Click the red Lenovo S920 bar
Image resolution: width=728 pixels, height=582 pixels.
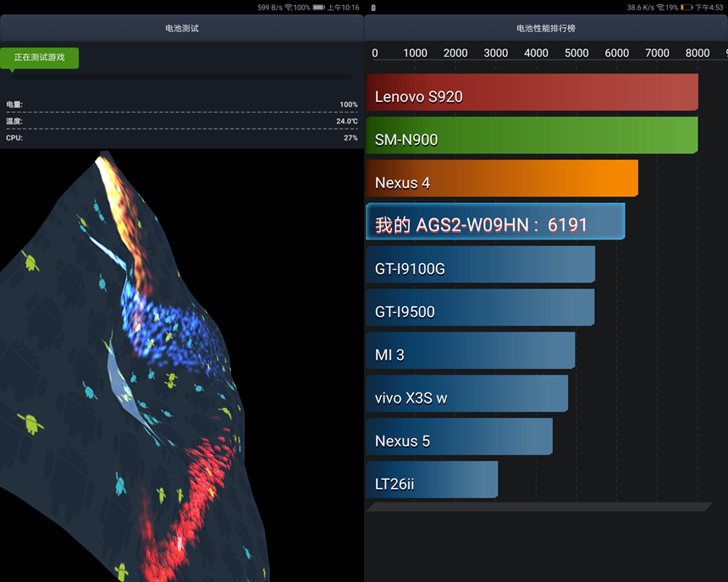point(531,92)
